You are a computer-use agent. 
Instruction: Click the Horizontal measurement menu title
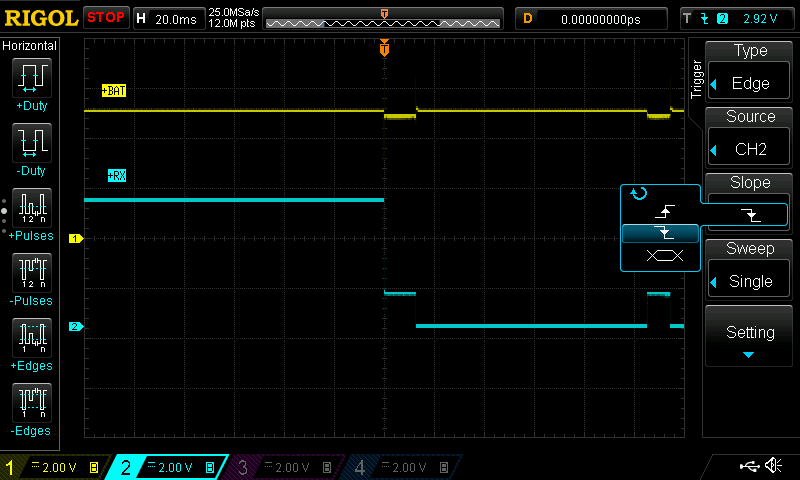[30, 46]
